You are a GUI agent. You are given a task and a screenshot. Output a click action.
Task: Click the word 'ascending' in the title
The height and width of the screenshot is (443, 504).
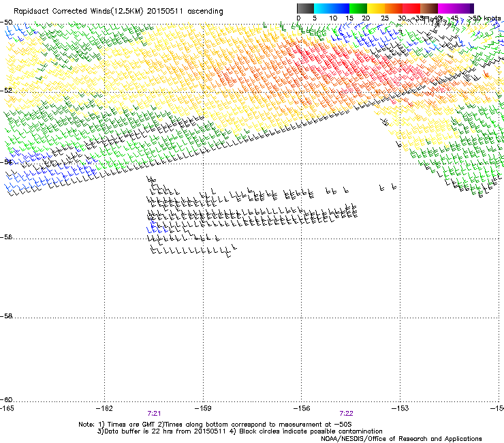pos(205,12)
